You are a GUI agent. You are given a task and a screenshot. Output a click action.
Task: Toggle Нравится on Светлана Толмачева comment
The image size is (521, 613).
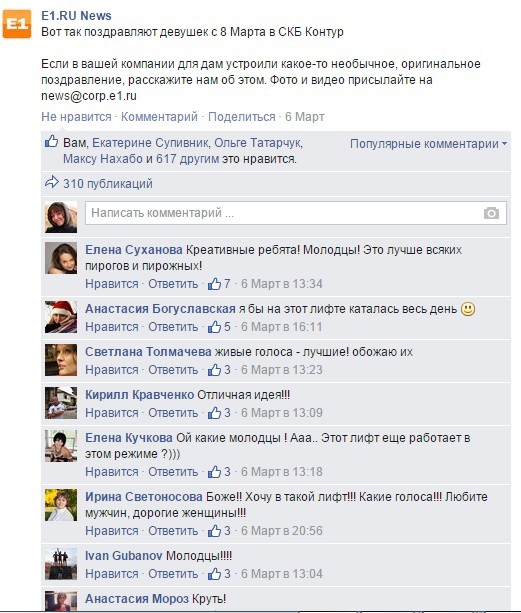coord(112,370)
